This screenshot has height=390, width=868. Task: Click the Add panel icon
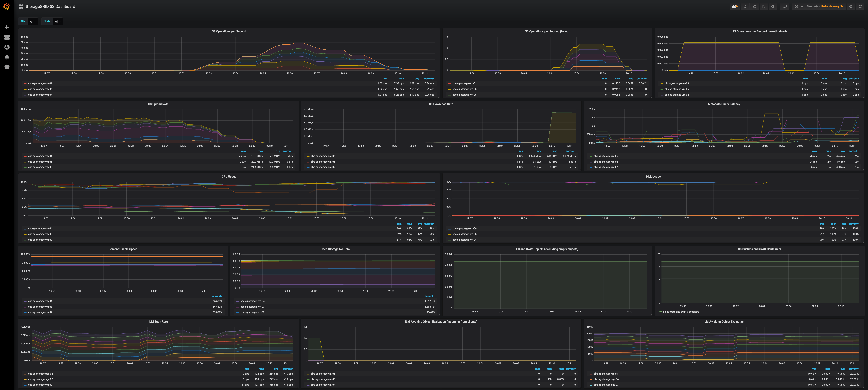tap(735, 6)
